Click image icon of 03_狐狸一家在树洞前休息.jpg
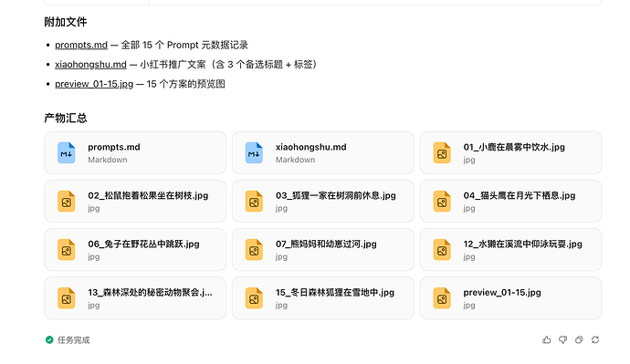The height and width of the screenshot is (364, 630). coord(254,202)
